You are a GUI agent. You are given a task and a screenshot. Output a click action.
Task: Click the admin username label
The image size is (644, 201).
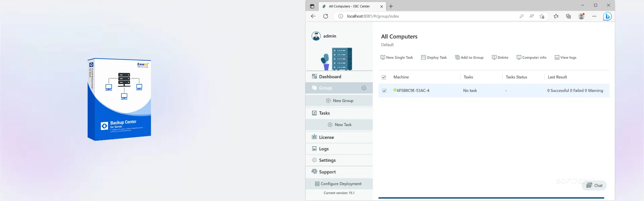coord(330,36)
